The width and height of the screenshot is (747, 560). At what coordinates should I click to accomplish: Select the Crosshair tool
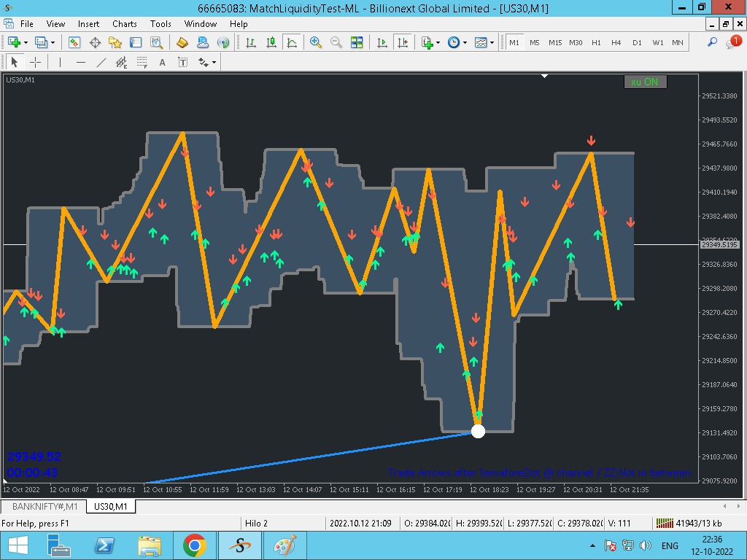pos(35,63)
